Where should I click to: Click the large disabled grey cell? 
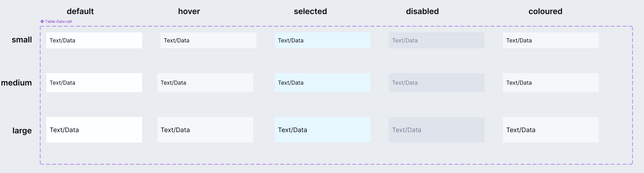(437, 130)
